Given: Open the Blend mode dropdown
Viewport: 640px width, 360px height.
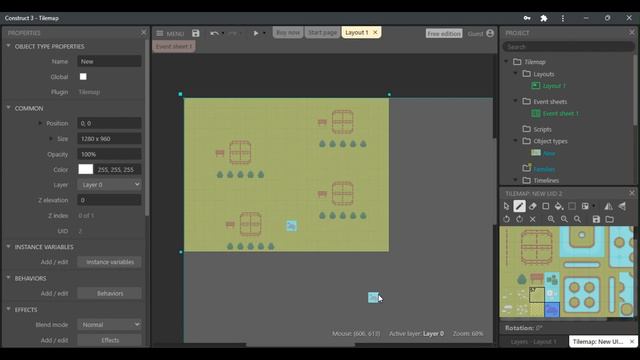Looking at the screenshot, I should tap(109, 325).
